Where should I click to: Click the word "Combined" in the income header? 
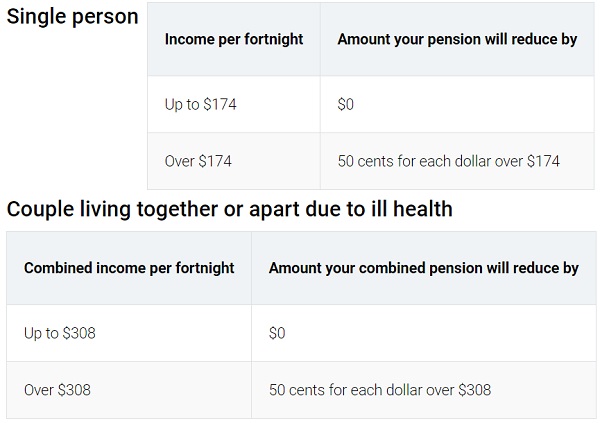pyautogui.click(x=58, y=268)
